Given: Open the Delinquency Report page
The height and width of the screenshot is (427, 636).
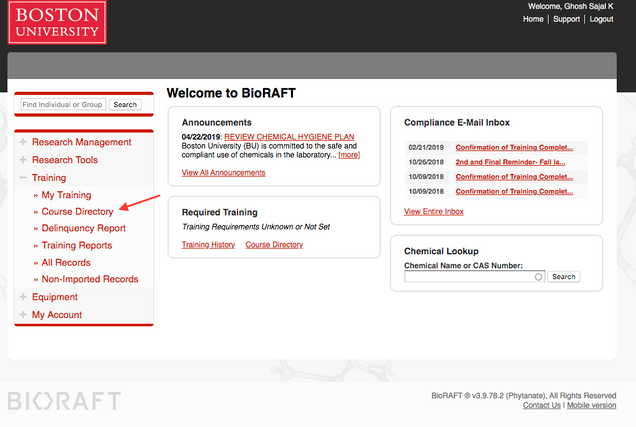Looking at the screenshot, I should pos(84,228).
